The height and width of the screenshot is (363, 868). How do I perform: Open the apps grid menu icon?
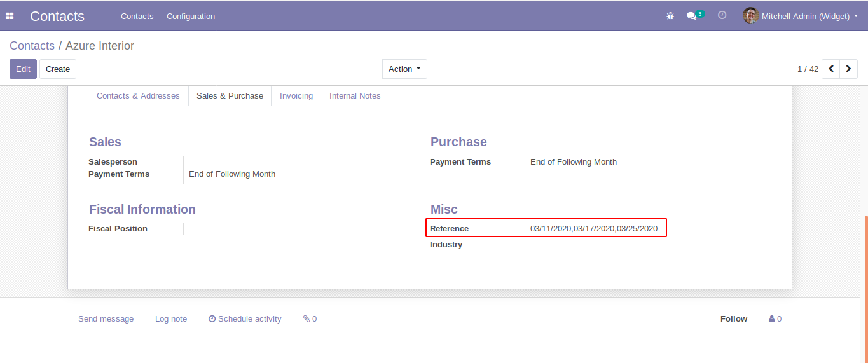(x=10, y=16)
